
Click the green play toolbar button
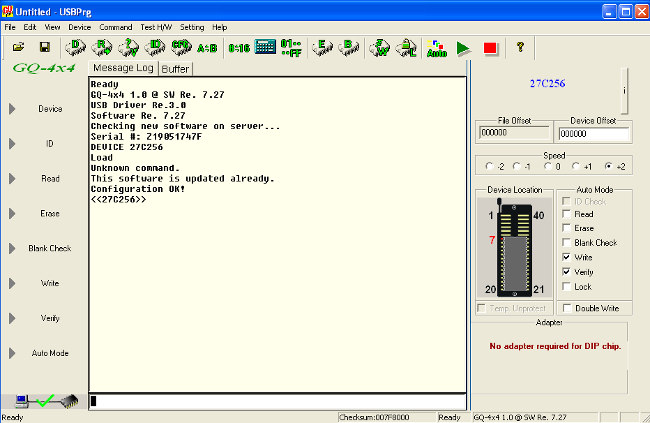(x=463, y=48)
